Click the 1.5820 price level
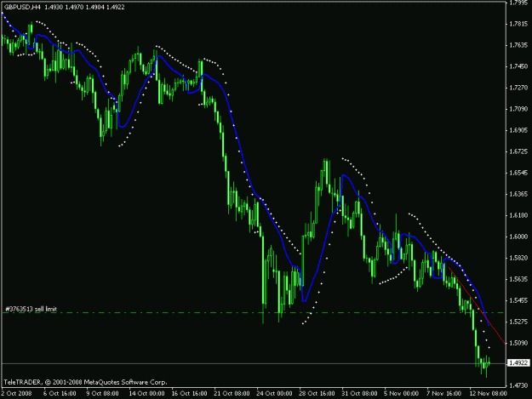This screenshot has width=532, height=399. 518,258
